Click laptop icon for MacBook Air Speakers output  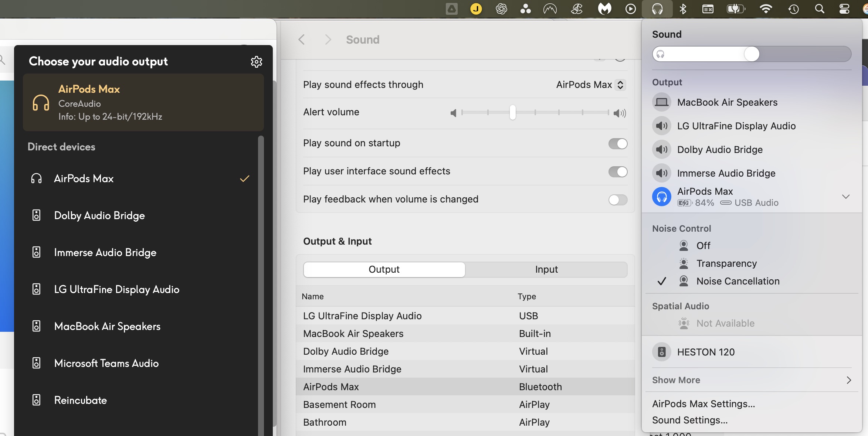click(661, 102)
